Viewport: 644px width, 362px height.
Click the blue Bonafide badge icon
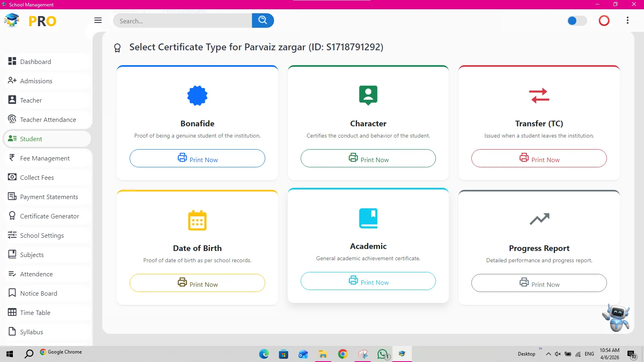tap(197, 96)
